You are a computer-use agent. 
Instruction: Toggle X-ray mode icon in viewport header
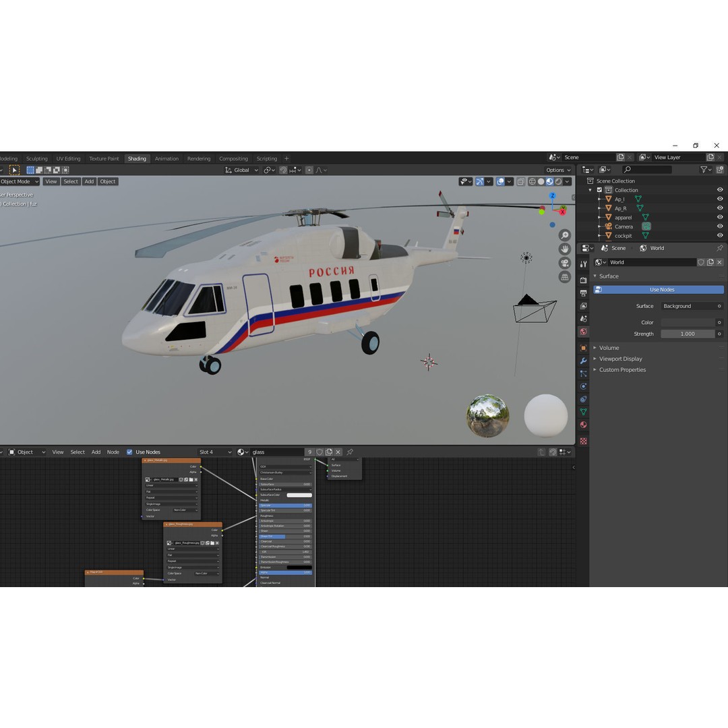521,181
